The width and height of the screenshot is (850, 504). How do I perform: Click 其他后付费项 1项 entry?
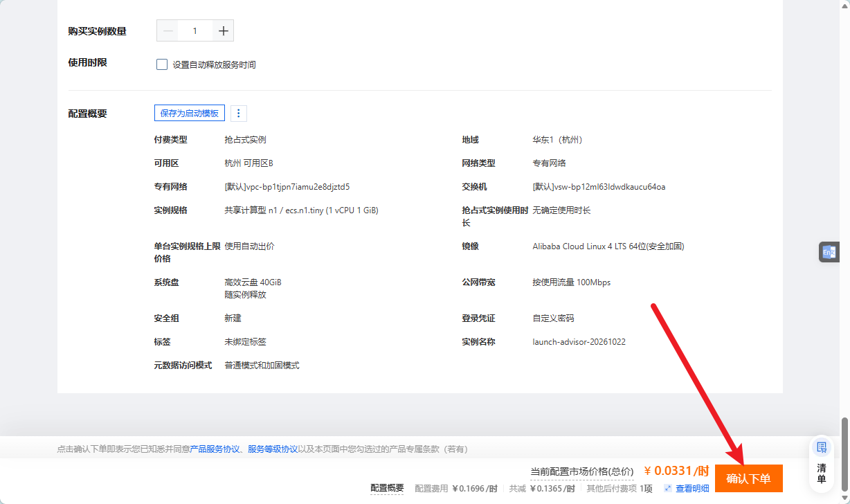pyautogui.click(x=619, y=489)
